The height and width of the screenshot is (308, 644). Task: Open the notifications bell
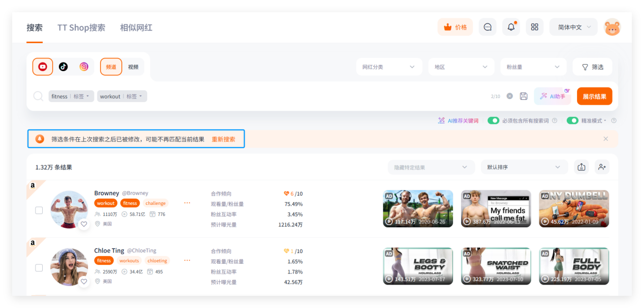tap(511, 27)
